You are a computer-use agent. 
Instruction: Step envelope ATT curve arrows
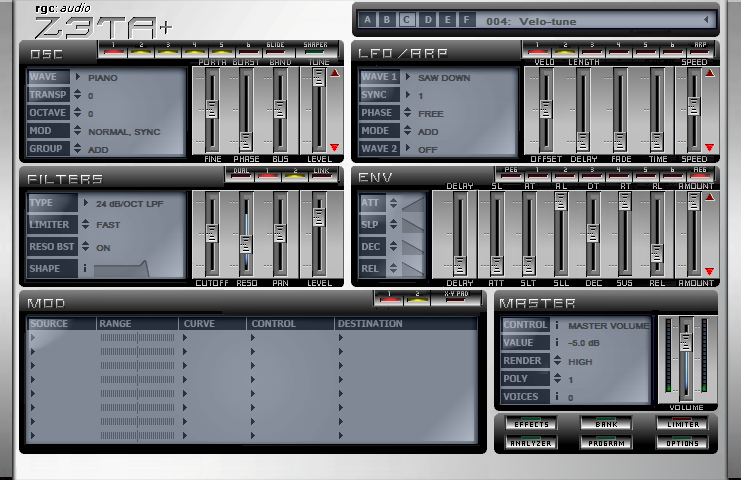tap(394, 203)
